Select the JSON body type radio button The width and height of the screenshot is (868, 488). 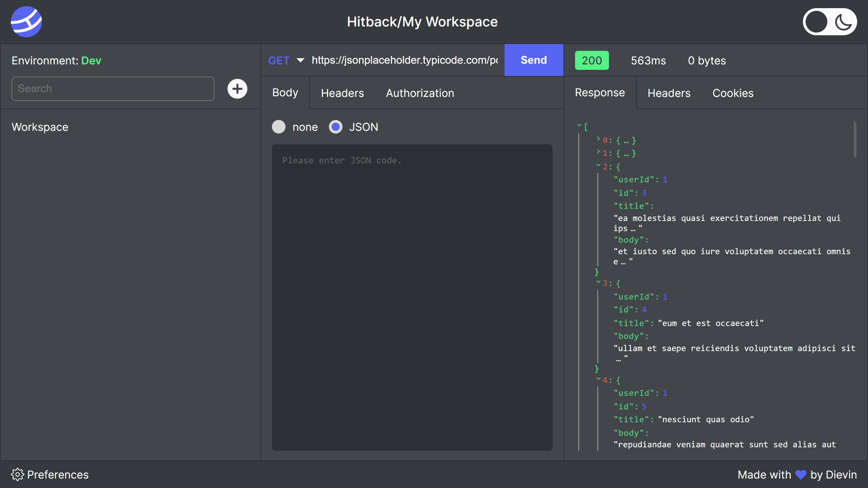point(336,127)
